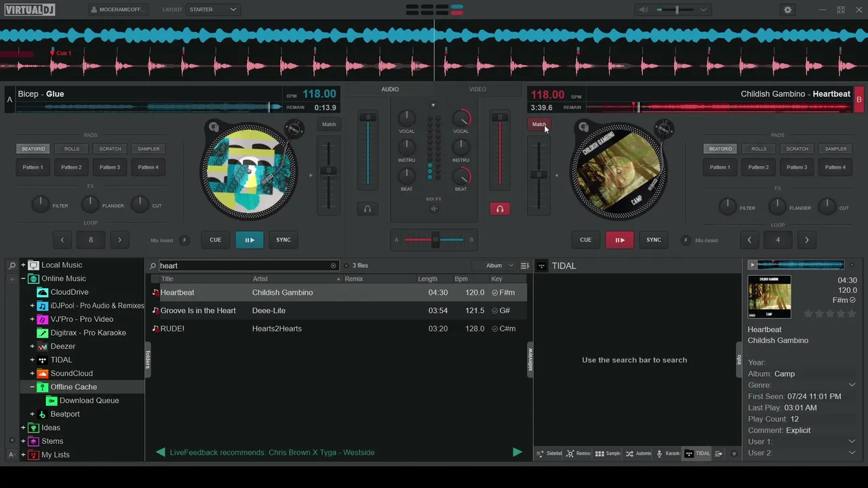
Task: Select CloudDrive folder
Action: (x=69, y=292)
